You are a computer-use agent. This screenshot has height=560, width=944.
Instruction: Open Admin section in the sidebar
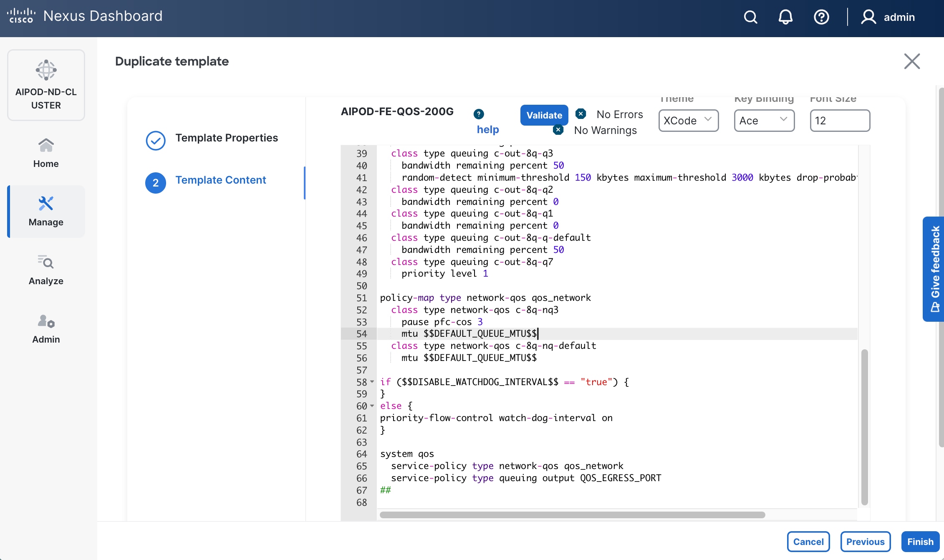45,329
